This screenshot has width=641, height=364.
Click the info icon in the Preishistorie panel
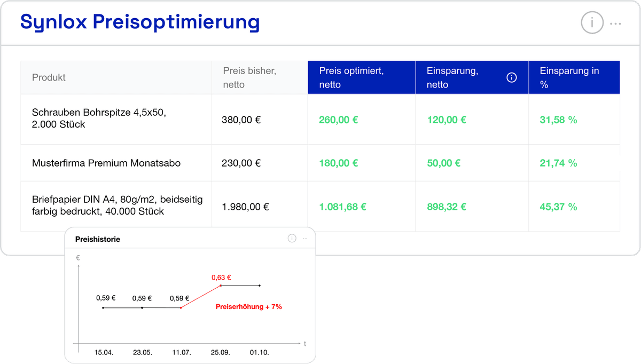coord(292,239)
